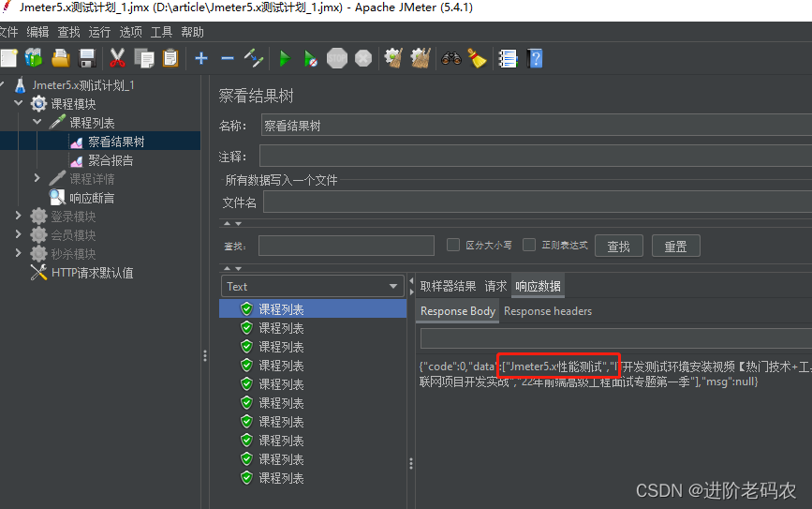Collapse all nodes with minus icon

228,58
